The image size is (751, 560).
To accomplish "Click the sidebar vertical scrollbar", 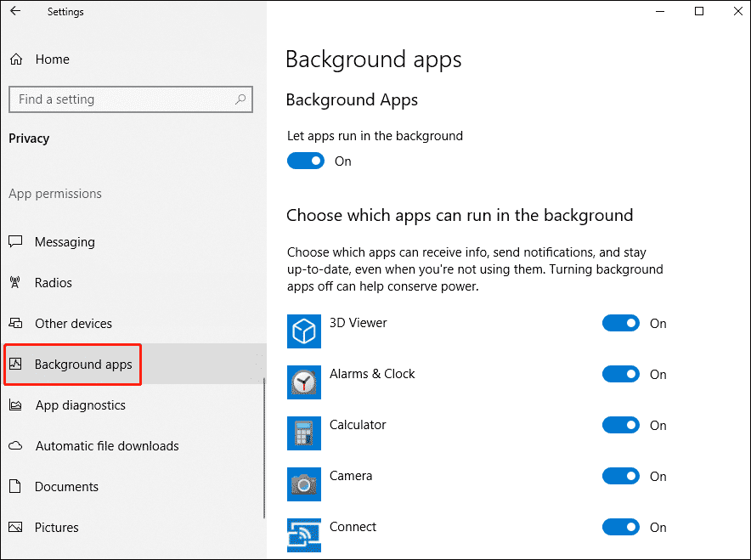I will (x=264, y=448).
